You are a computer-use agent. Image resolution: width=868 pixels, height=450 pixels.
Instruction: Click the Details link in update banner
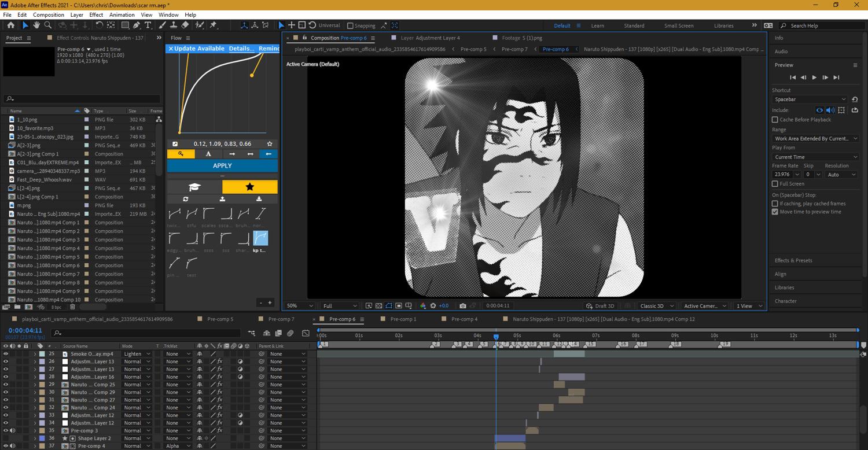(241, 49)
